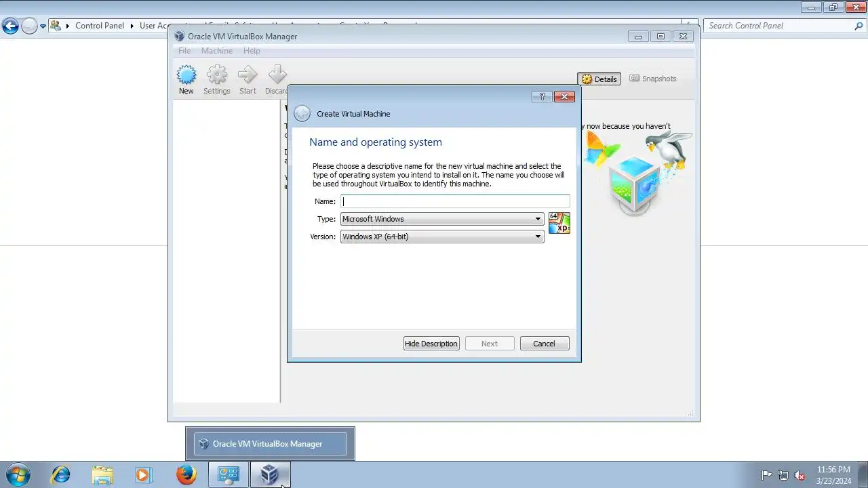This screenshot has height=488, width=868.
Task: Click the search magnifier in Control Panel
Action: (x=859, y=26)
